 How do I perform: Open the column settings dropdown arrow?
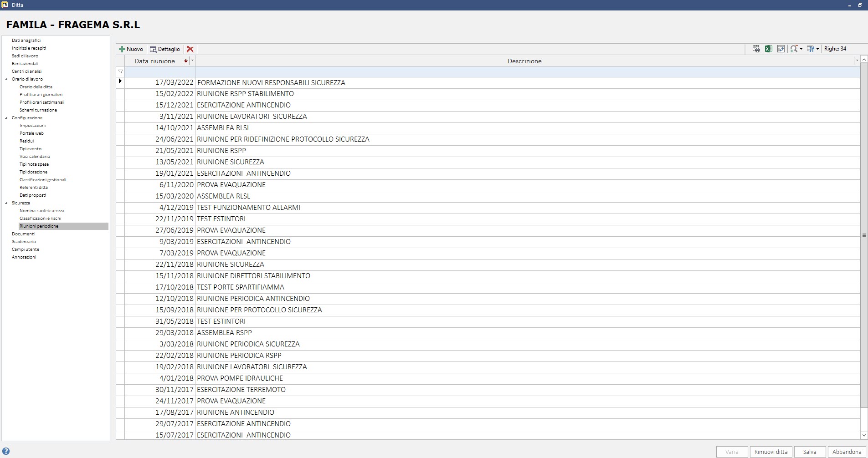coord(817,49)
